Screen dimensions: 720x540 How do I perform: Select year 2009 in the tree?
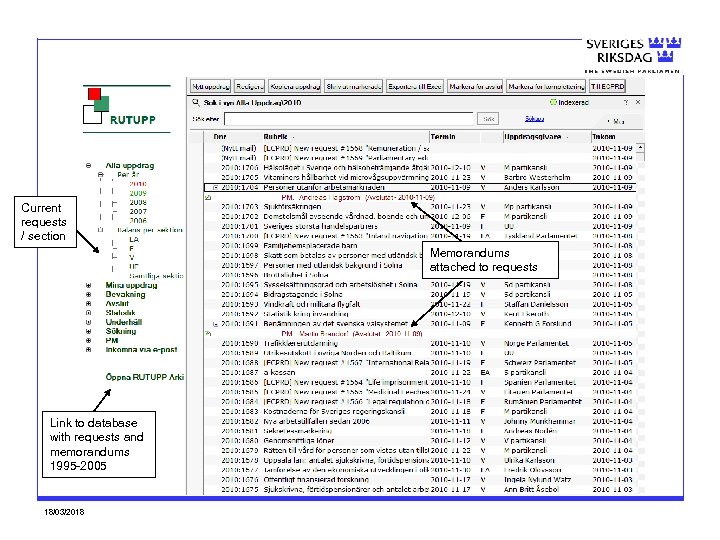[x=138, y=193]
